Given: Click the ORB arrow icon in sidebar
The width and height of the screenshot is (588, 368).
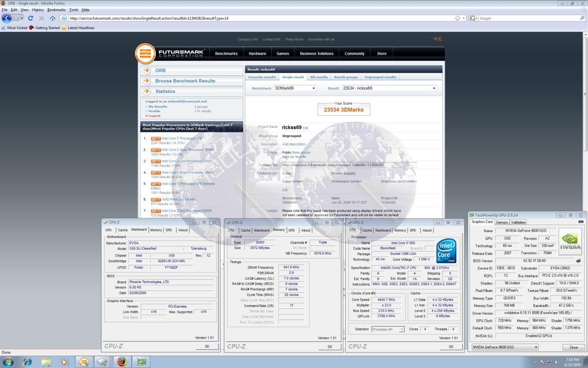Looking at the screenshot, I should [x=147, y=70].
